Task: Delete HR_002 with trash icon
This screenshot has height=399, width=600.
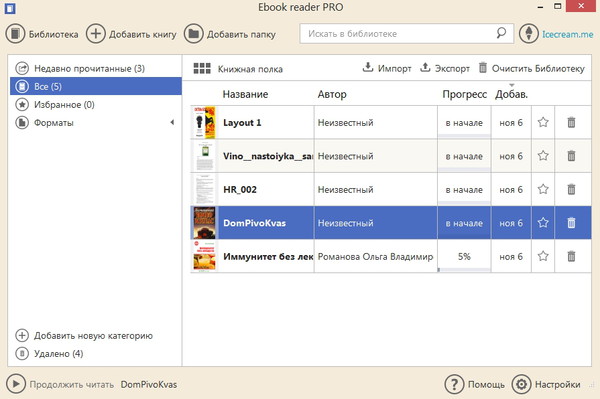Action: click(571, 189)
